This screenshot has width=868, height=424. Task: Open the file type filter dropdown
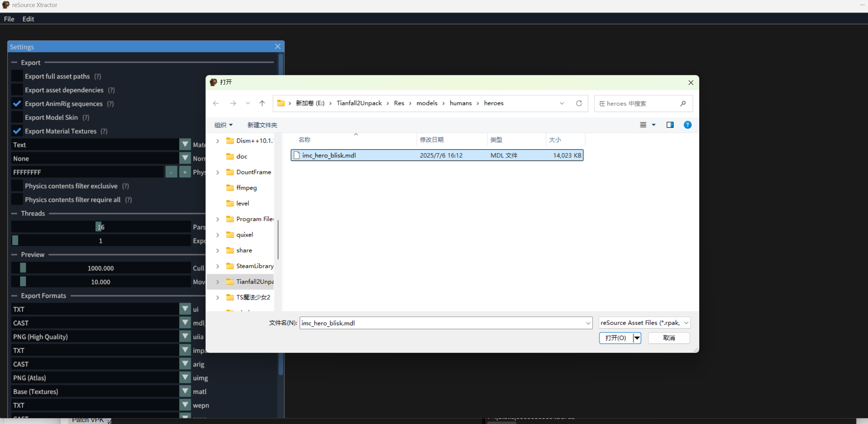tap(644, 323)
